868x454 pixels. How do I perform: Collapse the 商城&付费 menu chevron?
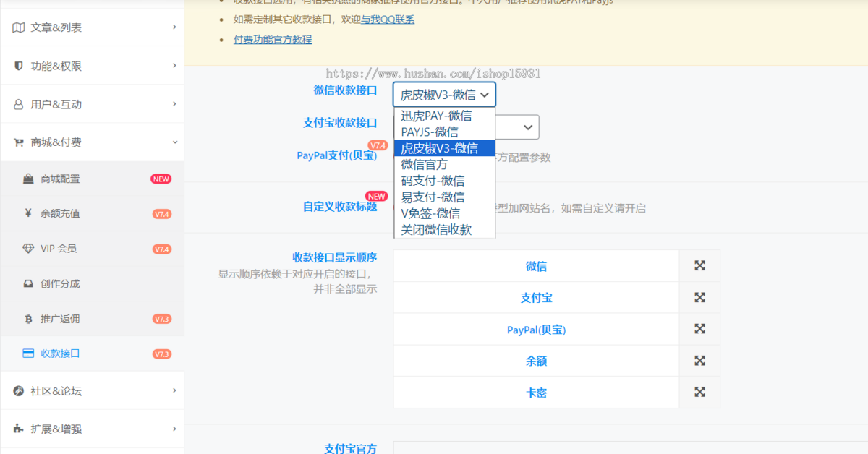point(174,142)
